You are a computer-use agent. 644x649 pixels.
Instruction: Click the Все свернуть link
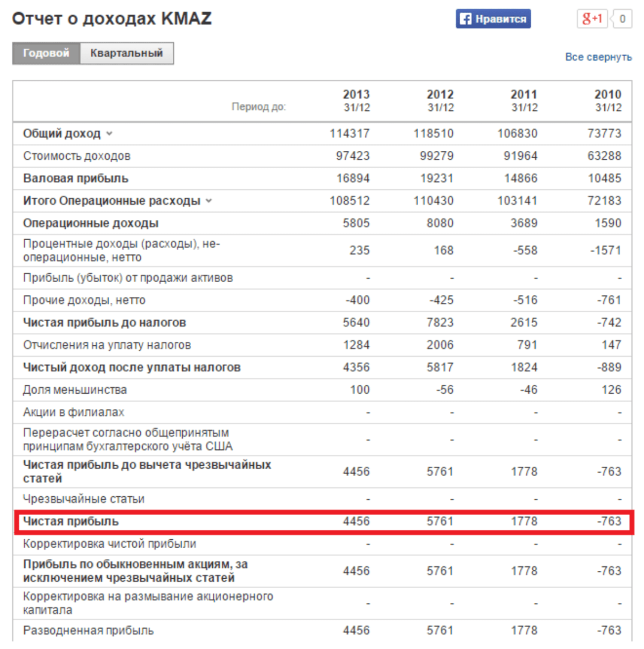(x=598, y=57)
